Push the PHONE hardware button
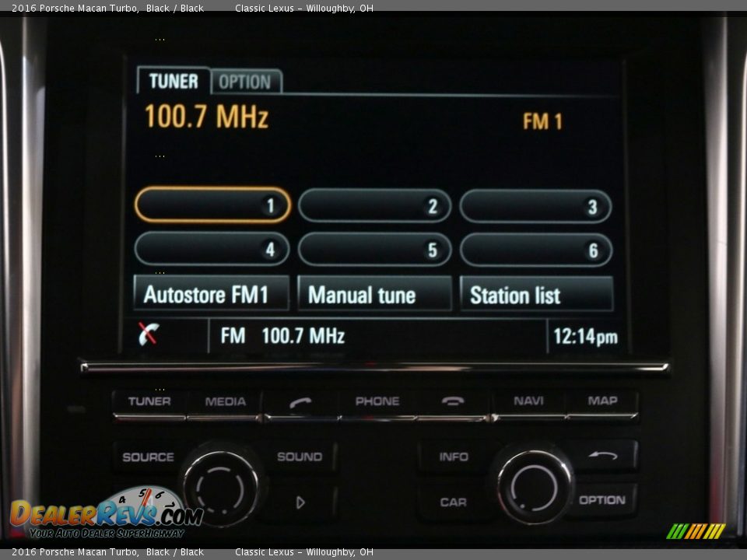This screenshot has height=560, width=747. (x=377, y=404)
